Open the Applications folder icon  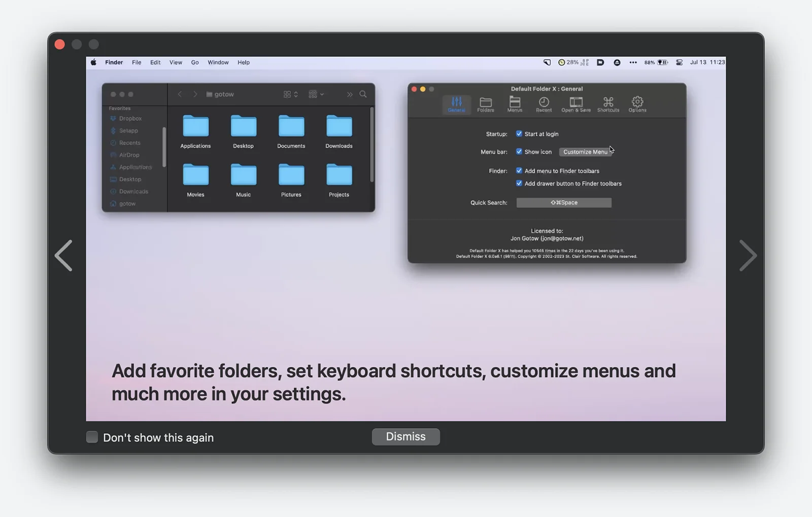click(x=195, y=126)
